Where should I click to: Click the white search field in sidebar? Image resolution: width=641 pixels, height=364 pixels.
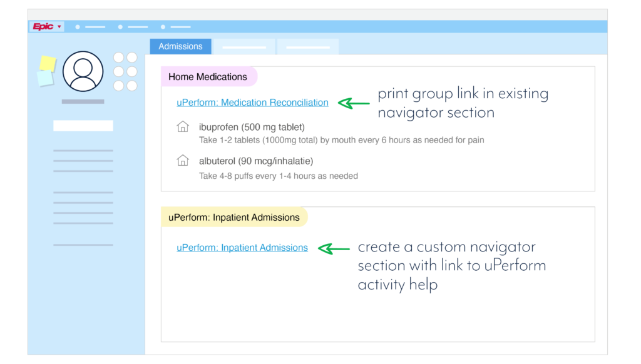[83, 126]
